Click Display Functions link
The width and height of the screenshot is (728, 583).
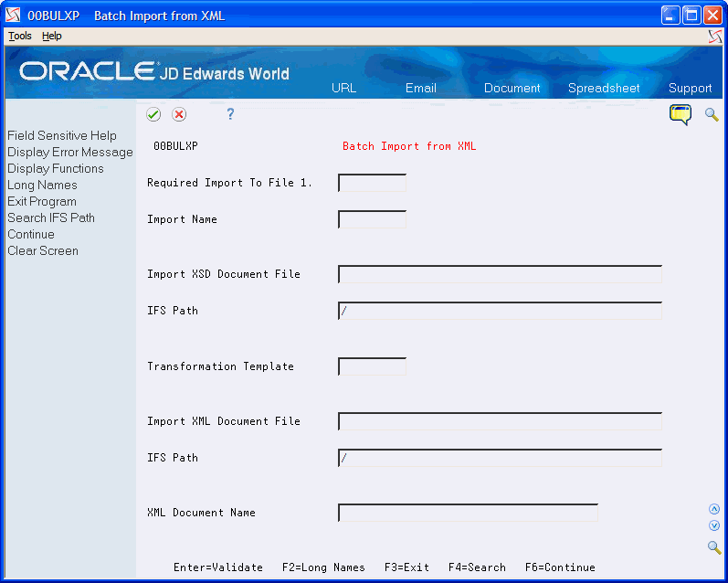(x=55, y=168)
